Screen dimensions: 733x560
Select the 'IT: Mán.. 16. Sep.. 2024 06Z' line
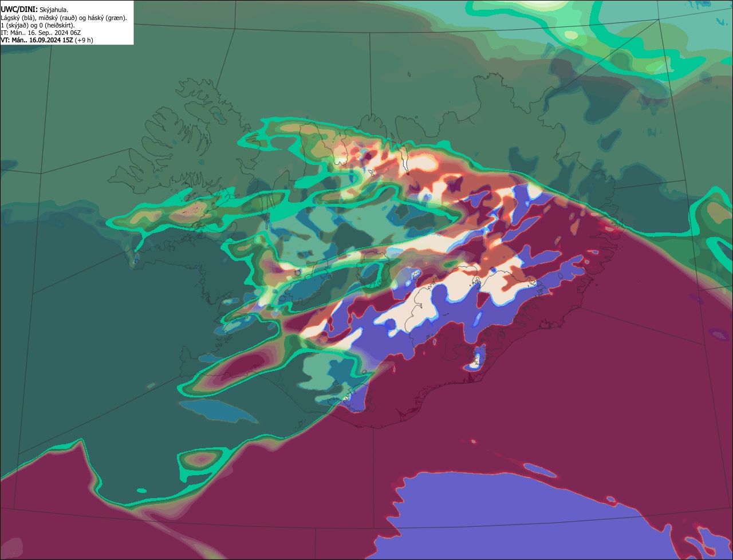(x=41, y=33)
